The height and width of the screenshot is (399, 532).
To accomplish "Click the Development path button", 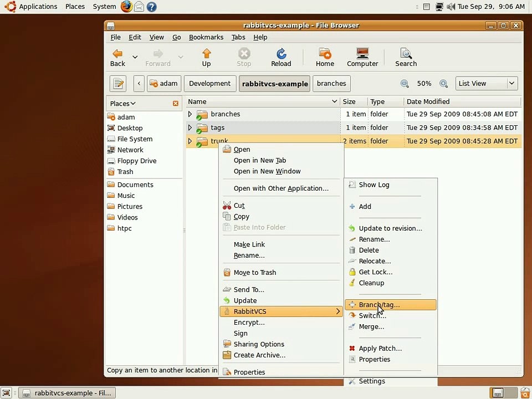I will tap(209, 84).
